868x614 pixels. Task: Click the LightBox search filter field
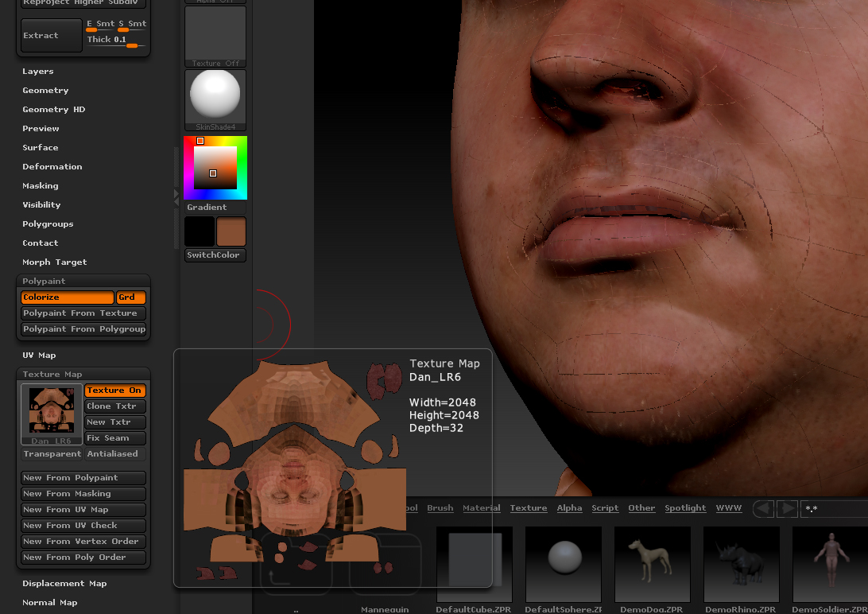[835, 508]
